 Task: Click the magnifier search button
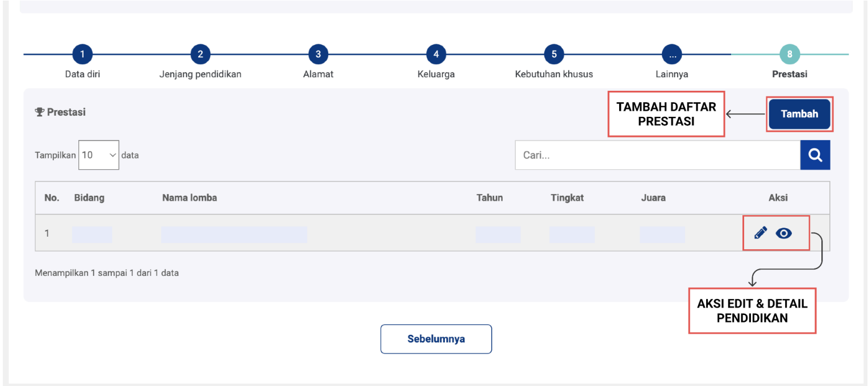coord(815,155)
